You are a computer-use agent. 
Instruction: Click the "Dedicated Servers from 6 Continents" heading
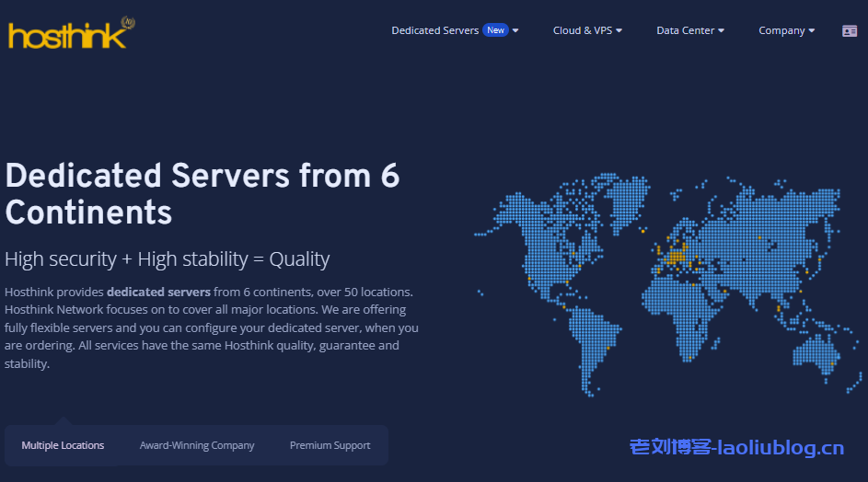coord(203,193)
